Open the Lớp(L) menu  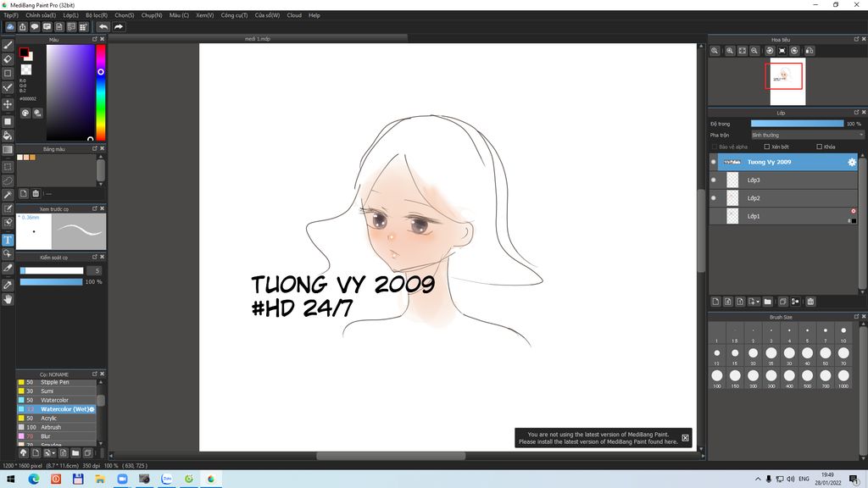coord(70,15)
